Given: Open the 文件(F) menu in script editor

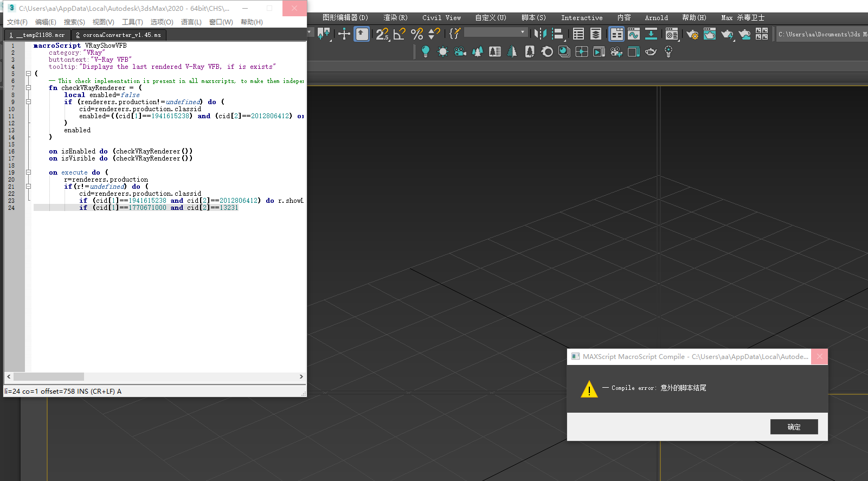Looking at the screenshot, I should (x=17, y=22).
